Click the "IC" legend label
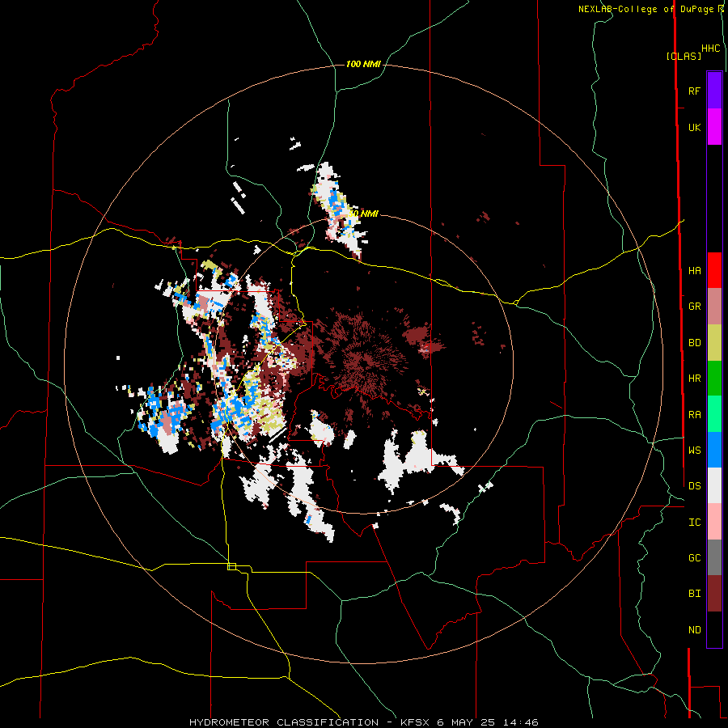 (x=694, y=523)
